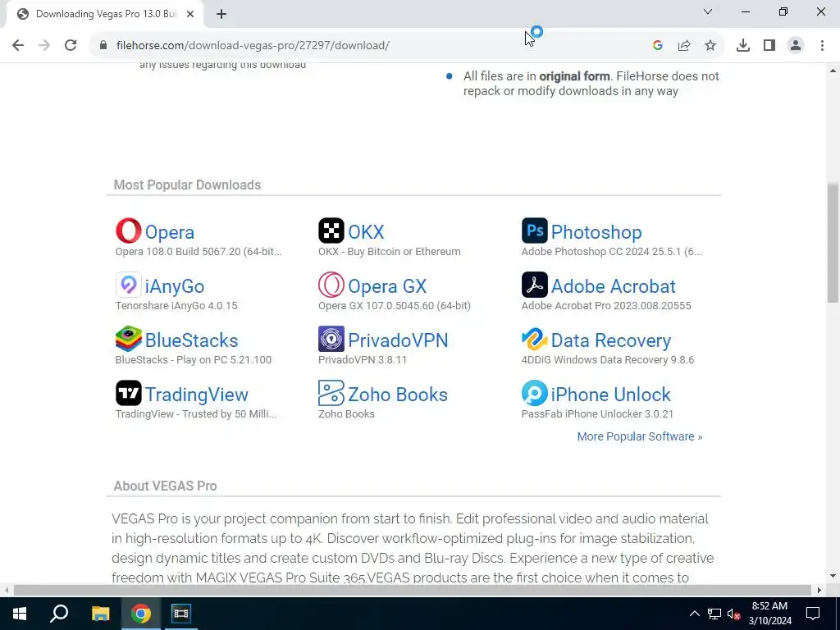840x630 pixels.
Task: Click the Google icon in address bar
Action: click(658, 46)
